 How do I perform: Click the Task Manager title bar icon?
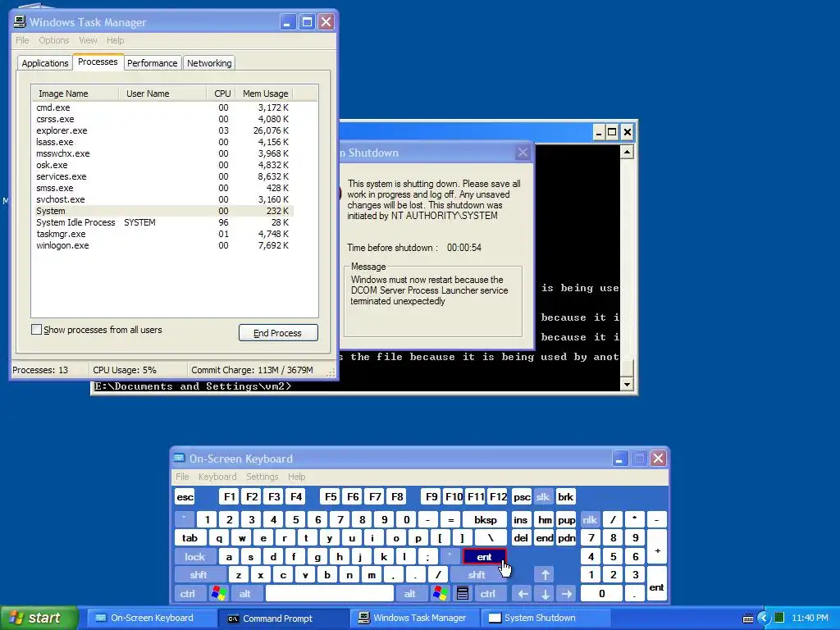[x=20, y=21]
